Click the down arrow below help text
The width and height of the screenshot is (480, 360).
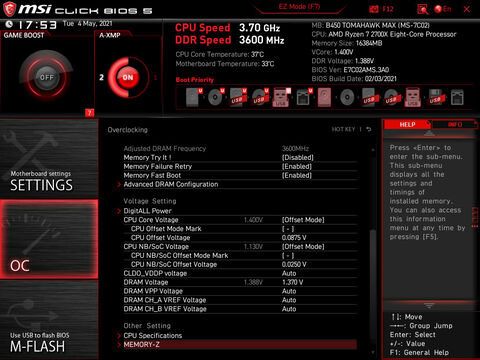click(429, 305)
